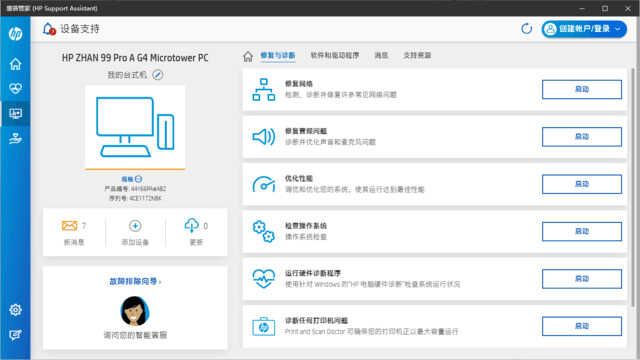Open the feedback icon at the sidebar bottom
This screenshot has height=360, width=640.
[x=16, y=335]
